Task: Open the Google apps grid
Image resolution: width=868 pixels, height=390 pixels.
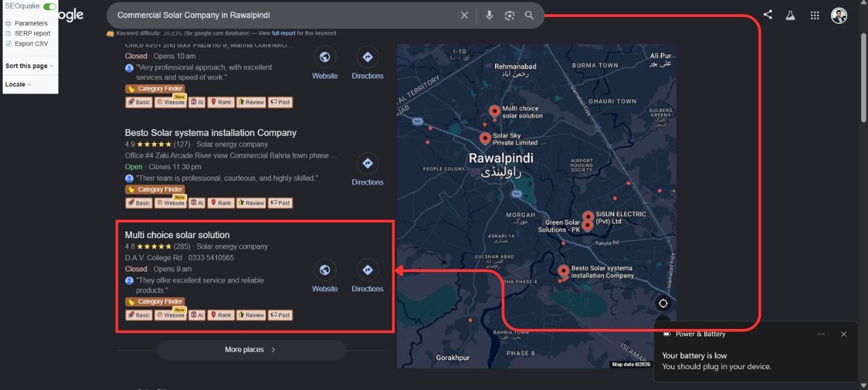Action: pos(814,15)
